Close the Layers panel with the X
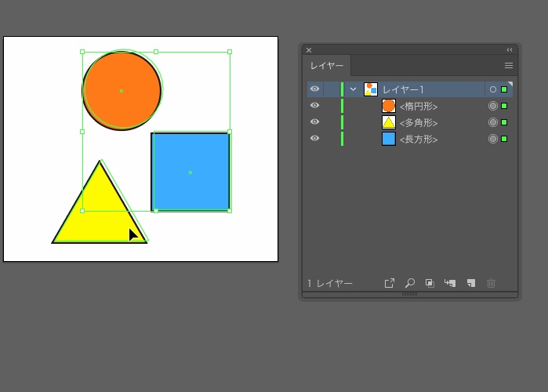Viewport: 548px width, 392px height. pyautogui.click(x=309, y=50)
